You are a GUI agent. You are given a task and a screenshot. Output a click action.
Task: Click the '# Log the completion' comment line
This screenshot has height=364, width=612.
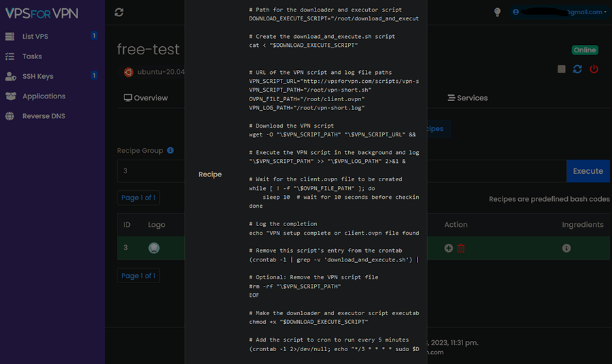coord(283,223)
